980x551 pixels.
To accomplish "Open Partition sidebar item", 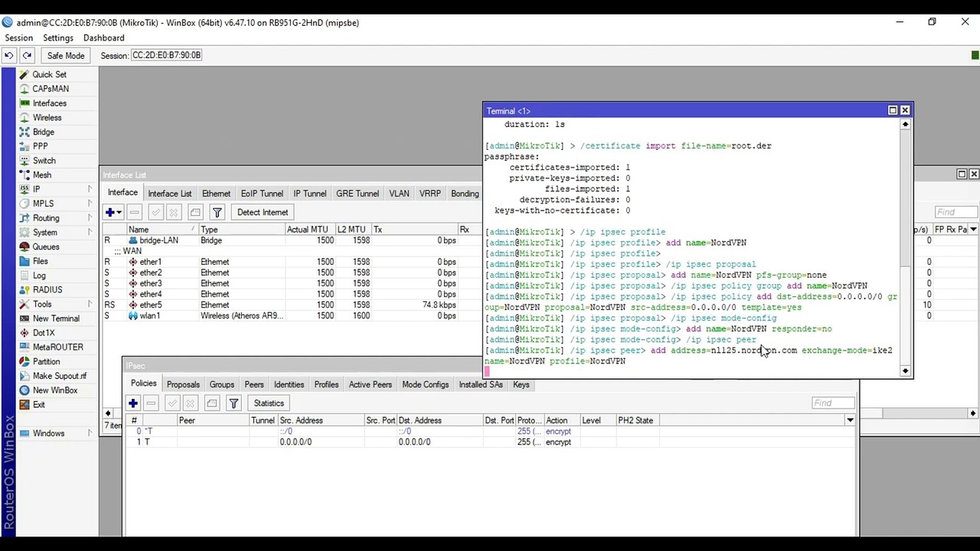I will click(46, 361).
